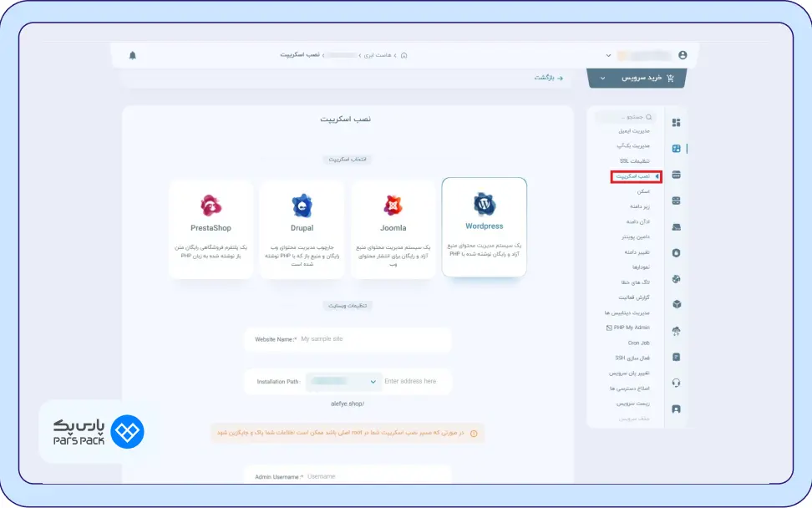Open مدیریت بک‌آپ in the sidebar
This screenshot has height=508, width=812.
click(633, 146)
